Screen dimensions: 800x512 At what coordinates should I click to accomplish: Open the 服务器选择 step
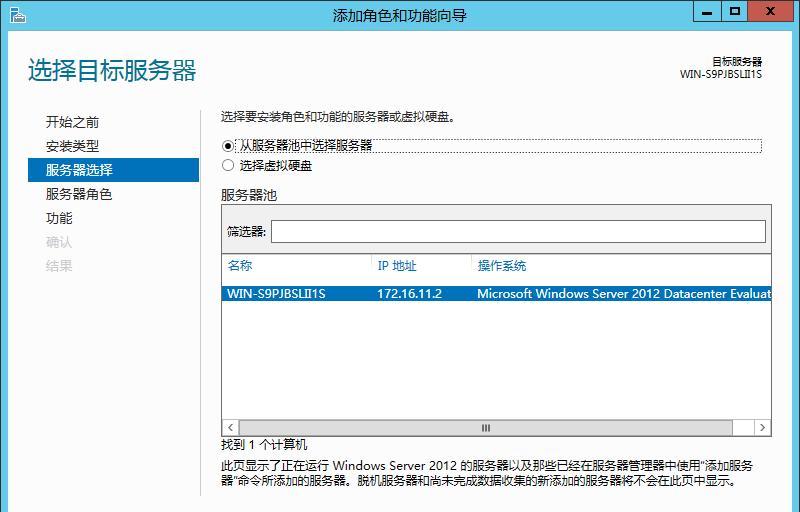pos(113,170)
